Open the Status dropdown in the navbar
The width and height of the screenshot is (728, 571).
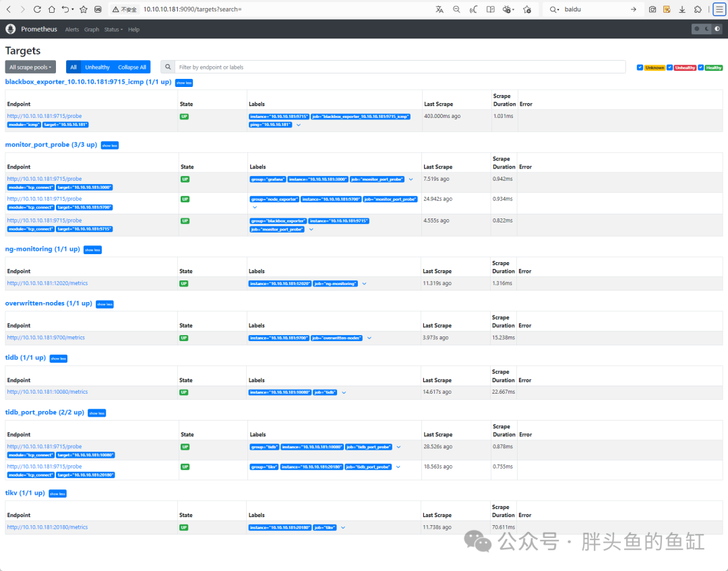point(113,30)
